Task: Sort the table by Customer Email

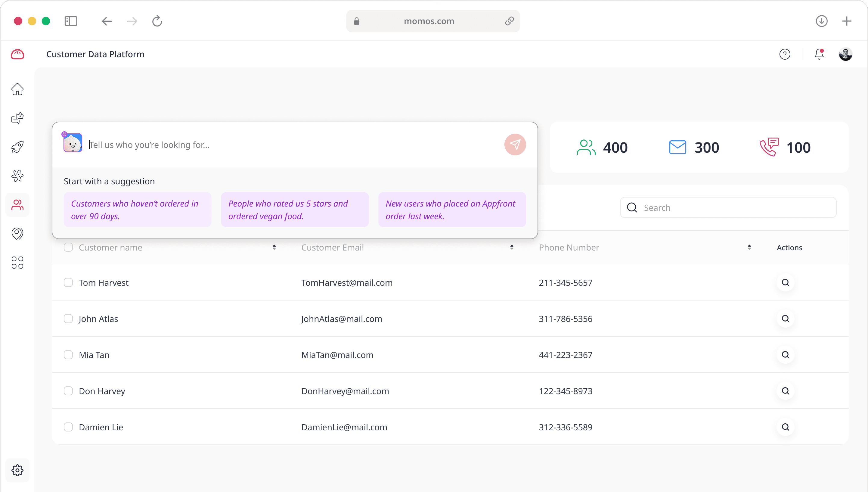Action: tap(512, 247)
